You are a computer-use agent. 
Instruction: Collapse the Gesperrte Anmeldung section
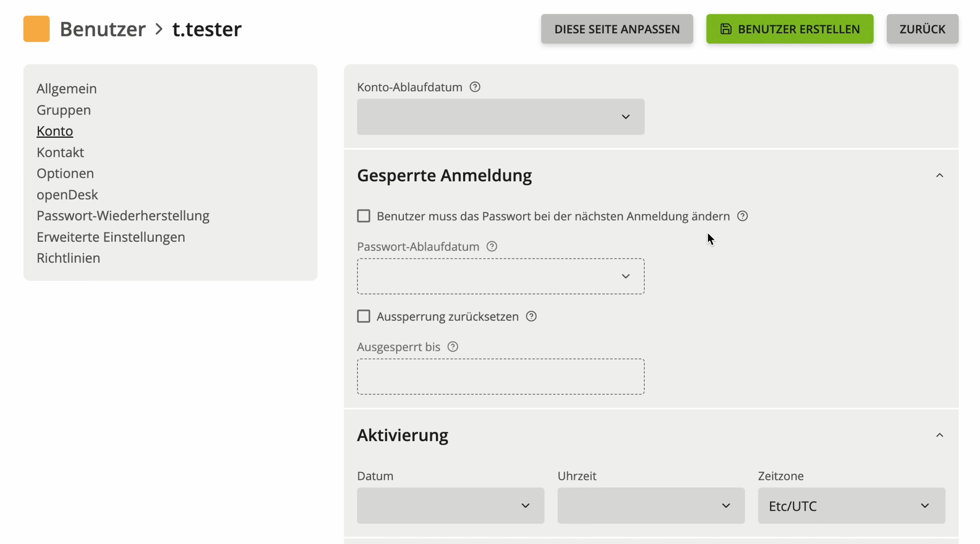click(x=939, y=176)
